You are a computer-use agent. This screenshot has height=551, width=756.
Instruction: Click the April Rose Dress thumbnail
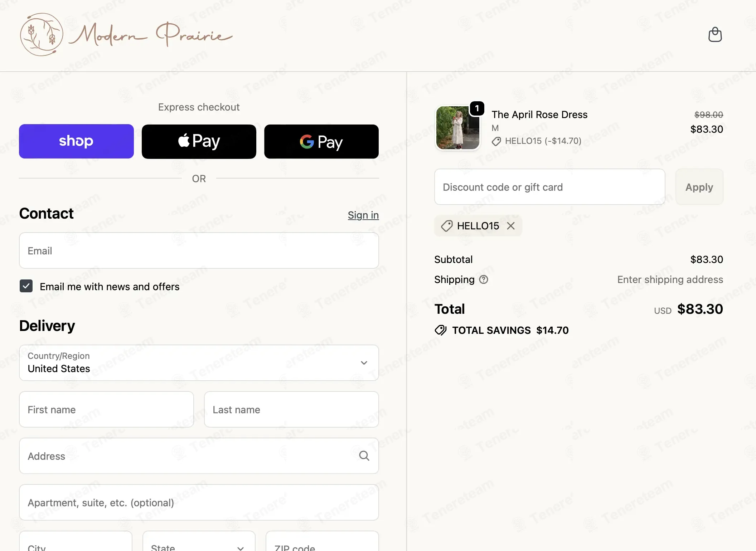coord(458,128)
